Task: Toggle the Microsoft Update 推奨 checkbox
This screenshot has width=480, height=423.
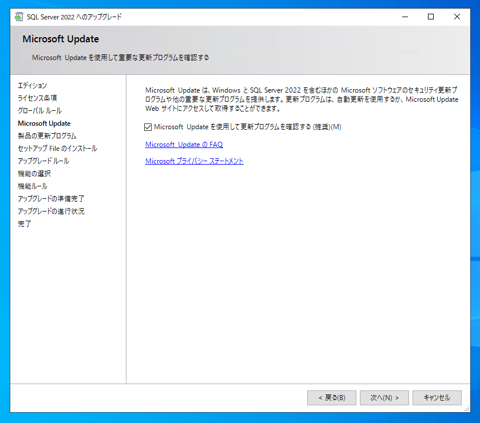Action: [x=148, y=127]
